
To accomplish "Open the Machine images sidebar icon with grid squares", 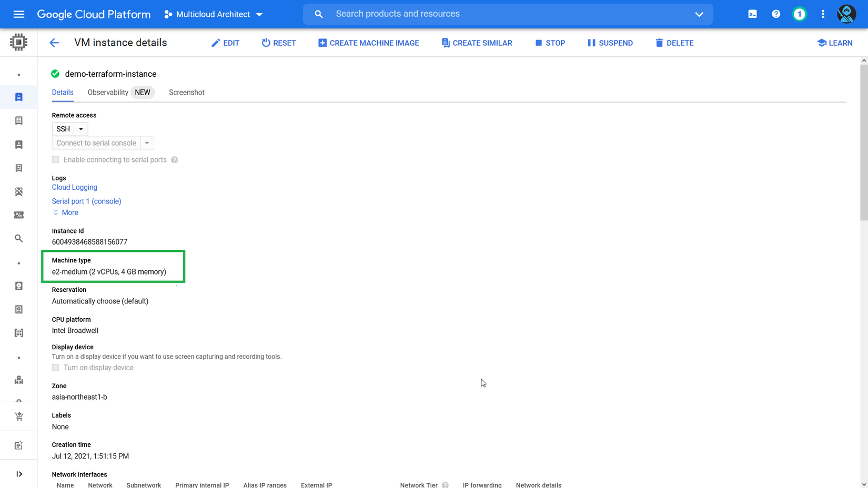I will (x=19, y=168).
